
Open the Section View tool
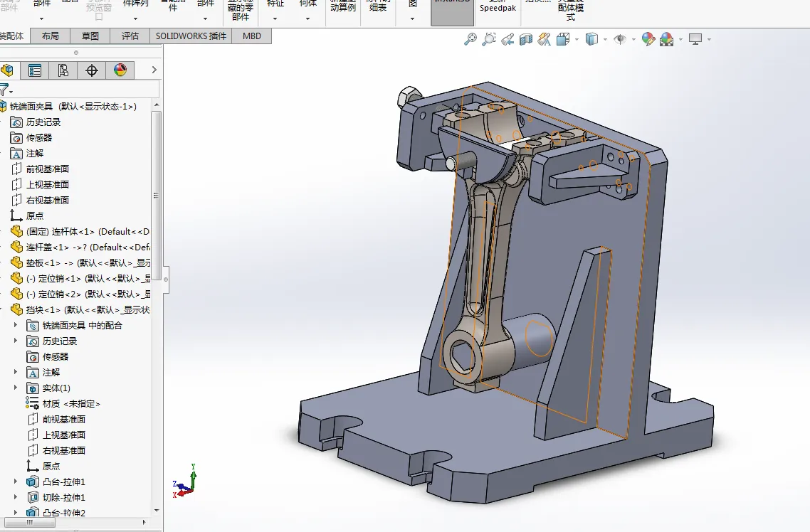pos(526,39)
